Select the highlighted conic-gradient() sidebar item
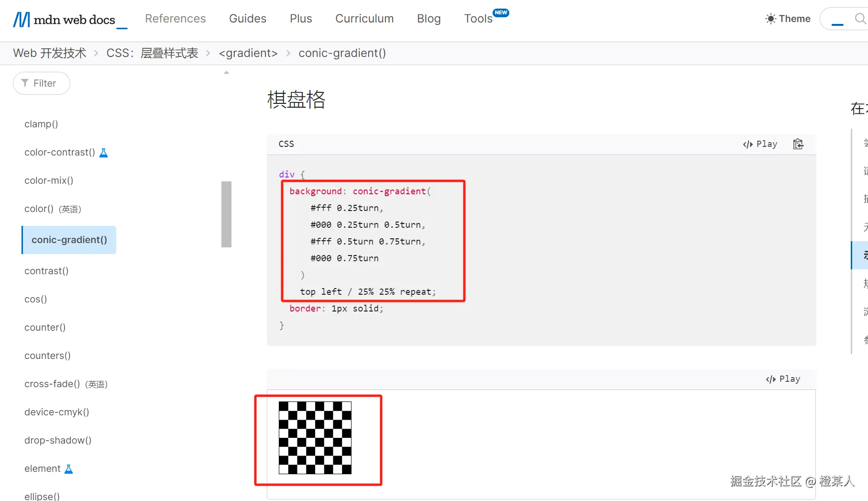Viewport: 868px width, 501px height. [69, 240]
